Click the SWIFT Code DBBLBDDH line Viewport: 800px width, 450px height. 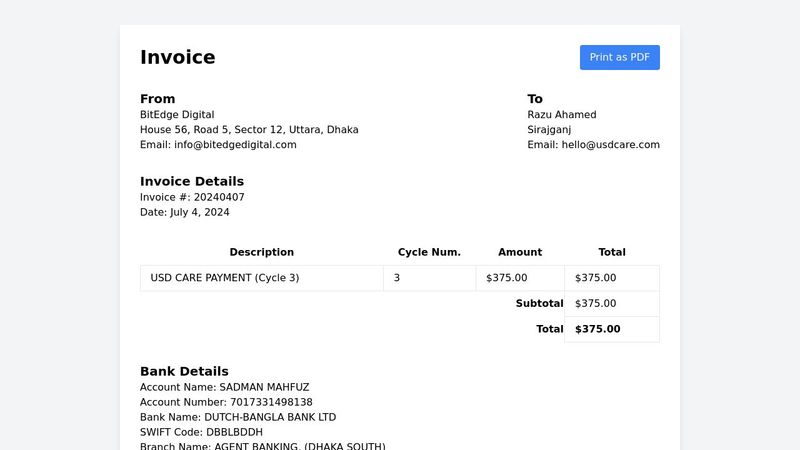click(201, 432)
